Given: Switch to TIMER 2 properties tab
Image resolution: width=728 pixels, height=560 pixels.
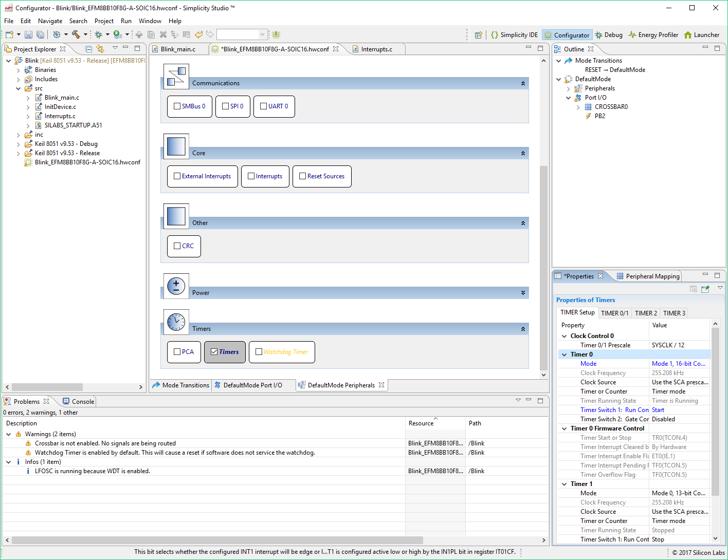Looking at the screenshot, I should pyautogui.click(x=645, y=313).
